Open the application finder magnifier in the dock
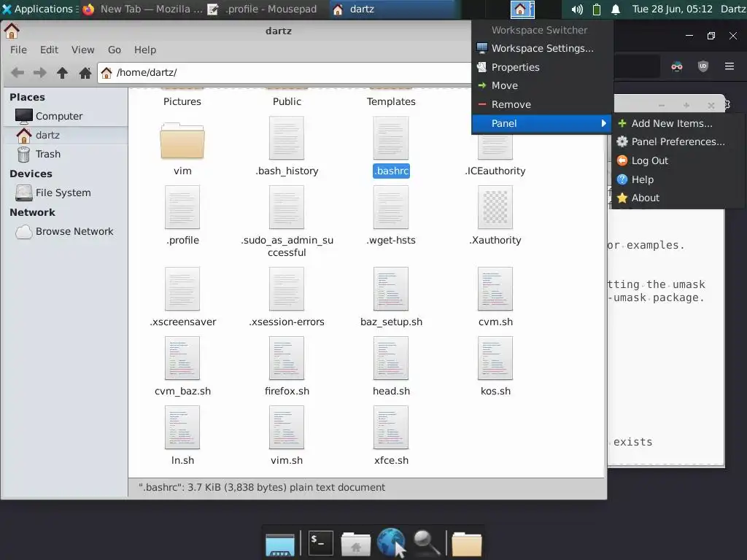 [x=426, y=542]
